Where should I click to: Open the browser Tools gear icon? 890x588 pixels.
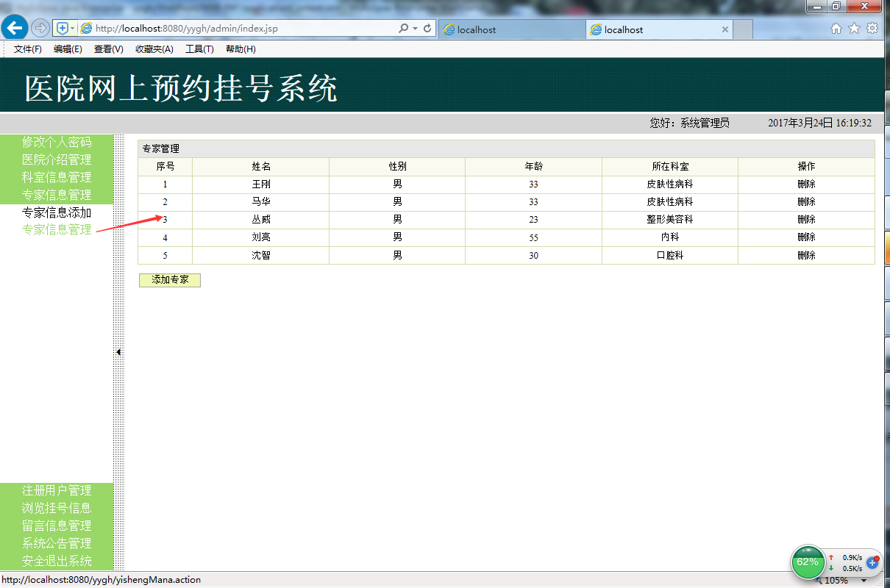coord(872,28)
